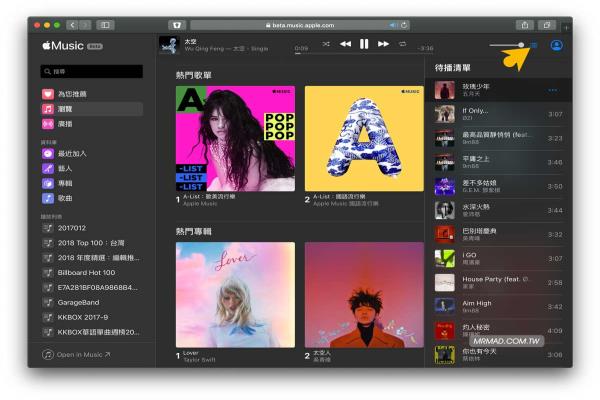Open the Radio sidebar item
The height and width of the screenshot is (400, 600).
point(92,124)
